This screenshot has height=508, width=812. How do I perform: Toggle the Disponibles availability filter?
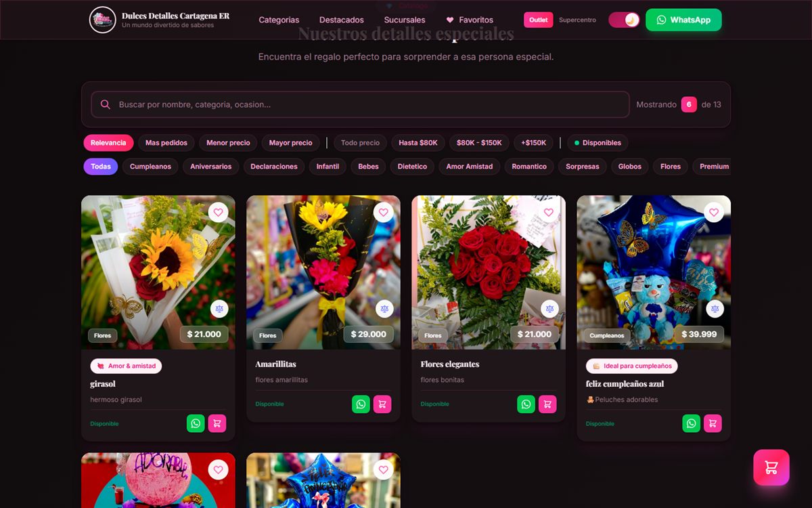click(598, 143)
